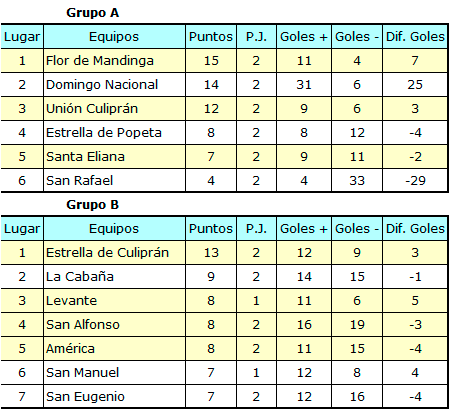449x409 pixels.
Task: Select the Estrella de Popeta cell
Action: coord(114,132)
